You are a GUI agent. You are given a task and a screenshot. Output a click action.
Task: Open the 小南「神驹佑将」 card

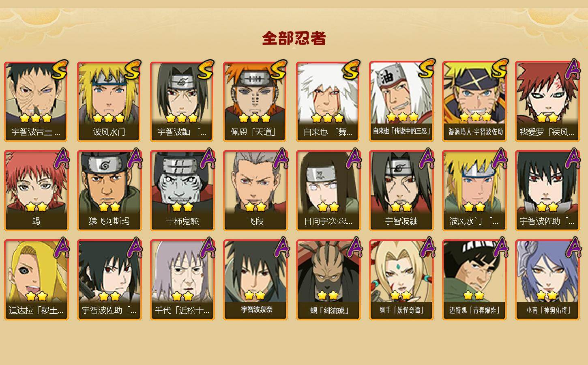coord(547,280)
